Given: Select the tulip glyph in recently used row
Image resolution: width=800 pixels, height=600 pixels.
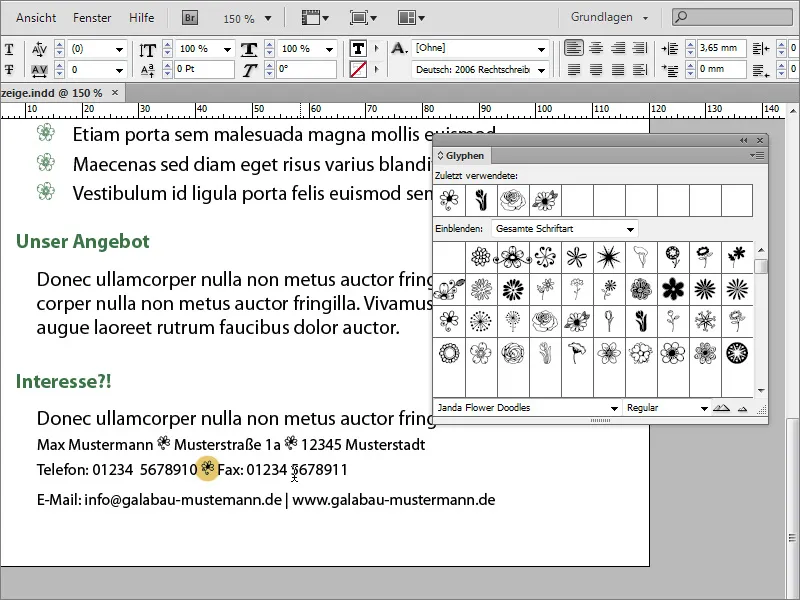Looking at the screenshot, I should [481, 200].
